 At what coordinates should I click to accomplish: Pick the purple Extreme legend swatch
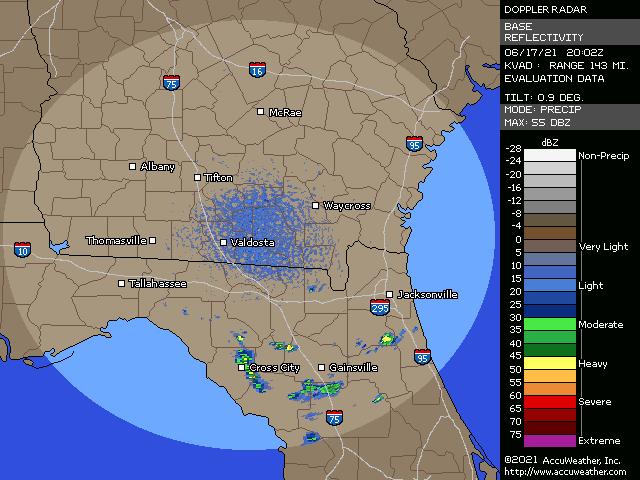click(x=540, y=440)
